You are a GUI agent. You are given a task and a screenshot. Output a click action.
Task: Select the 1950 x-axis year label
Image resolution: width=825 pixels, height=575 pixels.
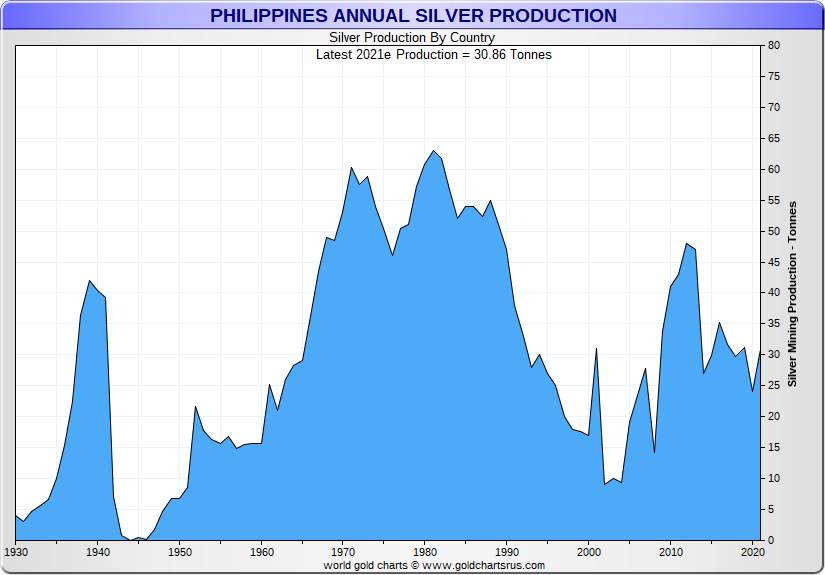click(179, 551)
